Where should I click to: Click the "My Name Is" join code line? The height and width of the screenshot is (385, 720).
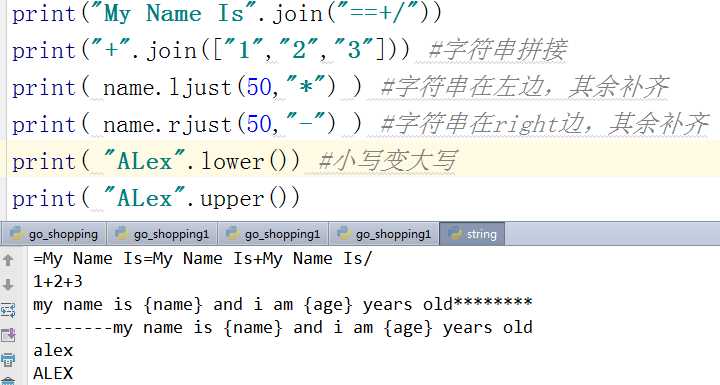tap(226, 13)
